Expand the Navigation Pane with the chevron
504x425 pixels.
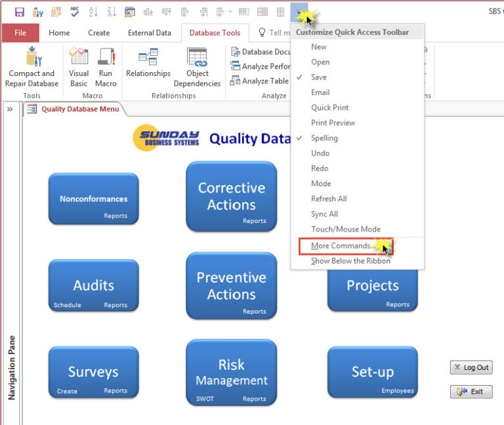click(10, 110)
